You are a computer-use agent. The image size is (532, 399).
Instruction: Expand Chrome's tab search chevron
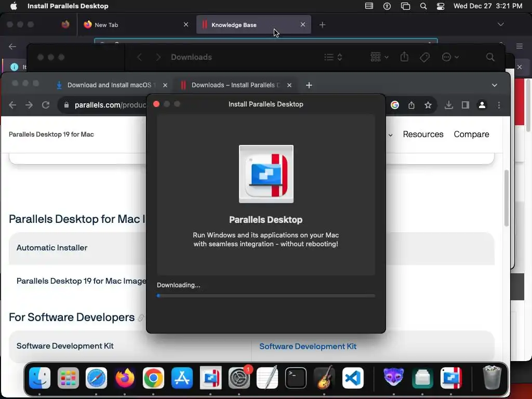coord(495,85)
